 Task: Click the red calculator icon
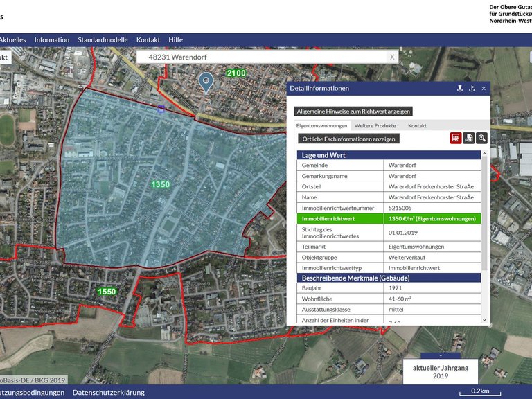(x=456, y=139)
